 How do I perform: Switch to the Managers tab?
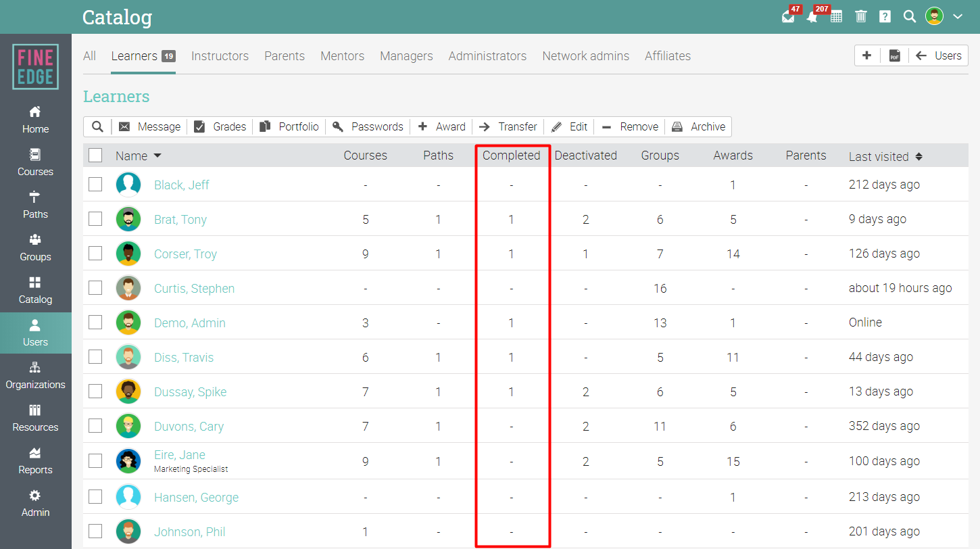pos(406,56)
